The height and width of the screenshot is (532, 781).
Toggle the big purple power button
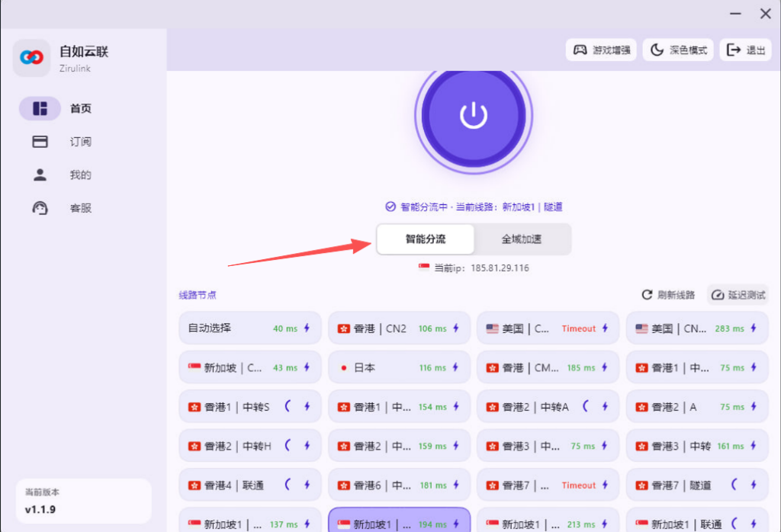click(x=473, y=115)
